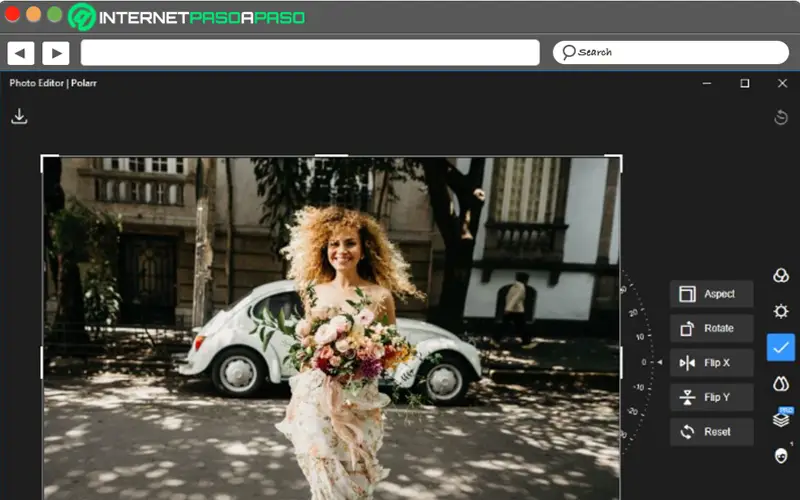
Task: Click the 'Photo Editor | Polarr' title text
Action: 53,83
